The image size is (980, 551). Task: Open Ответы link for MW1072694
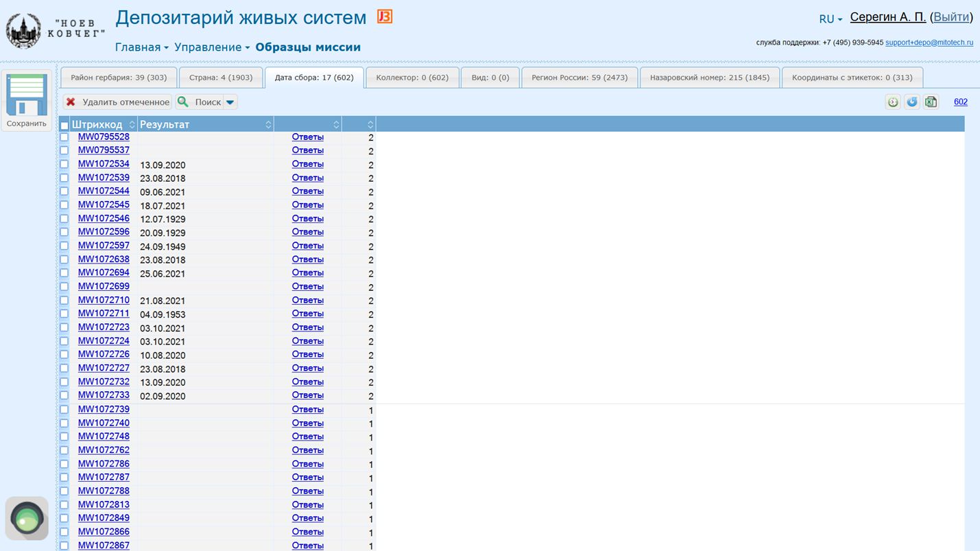[x=307, y=273]
